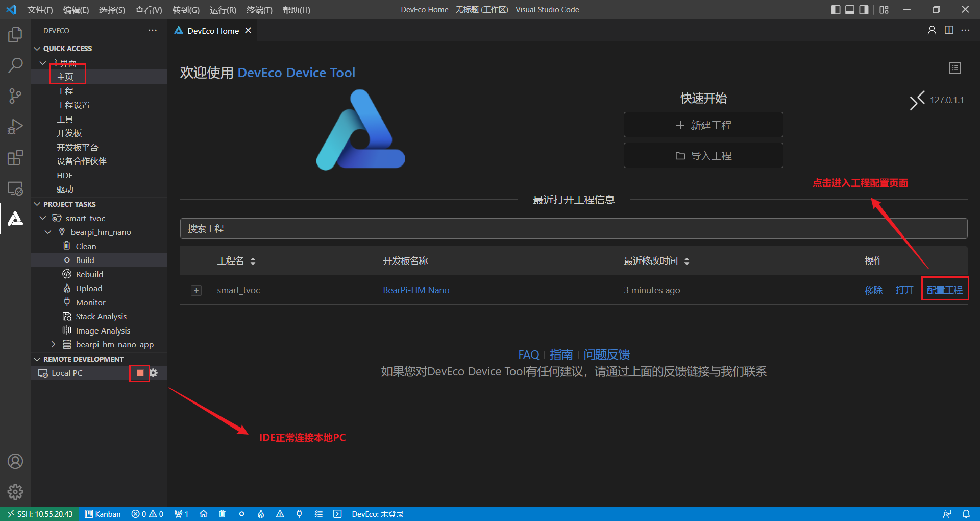
Task: Open the Explorer view in the activity bar
Action: coord(15,34)
